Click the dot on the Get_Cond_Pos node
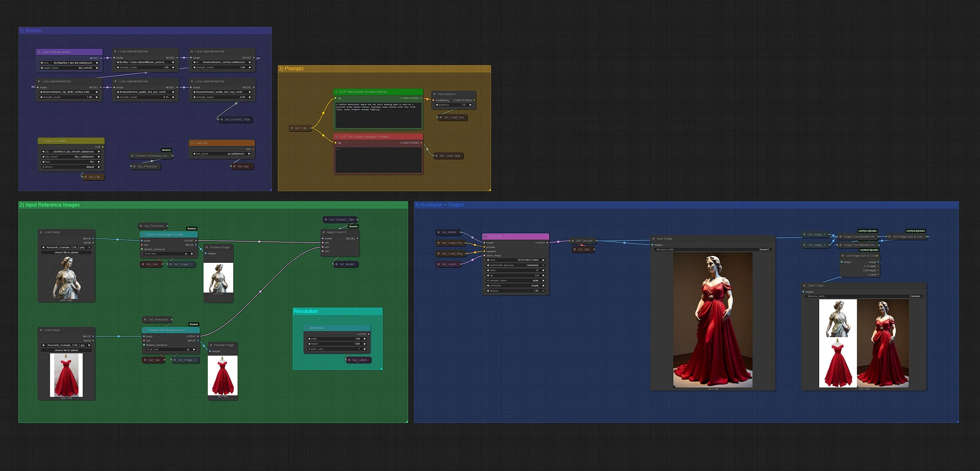 point(439,243)
